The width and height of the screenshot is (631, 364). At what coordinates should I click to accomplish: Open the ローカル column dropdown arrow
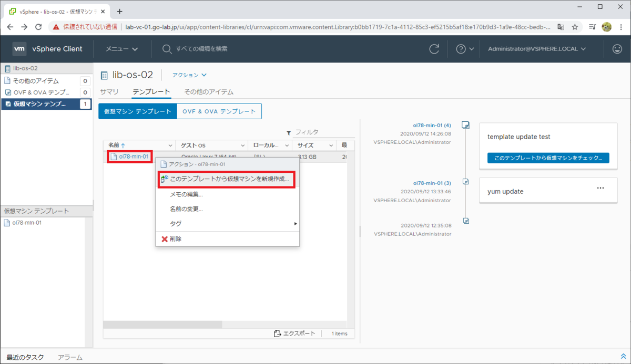pyautogui.click(x=287, y=145)
